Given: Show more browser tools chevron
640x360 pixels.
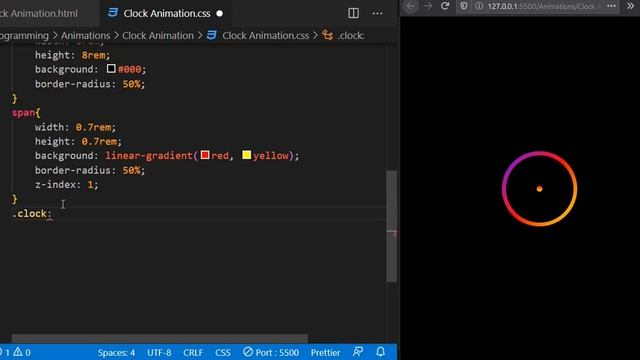Looking at the screenshot, I should coord(630,6).
